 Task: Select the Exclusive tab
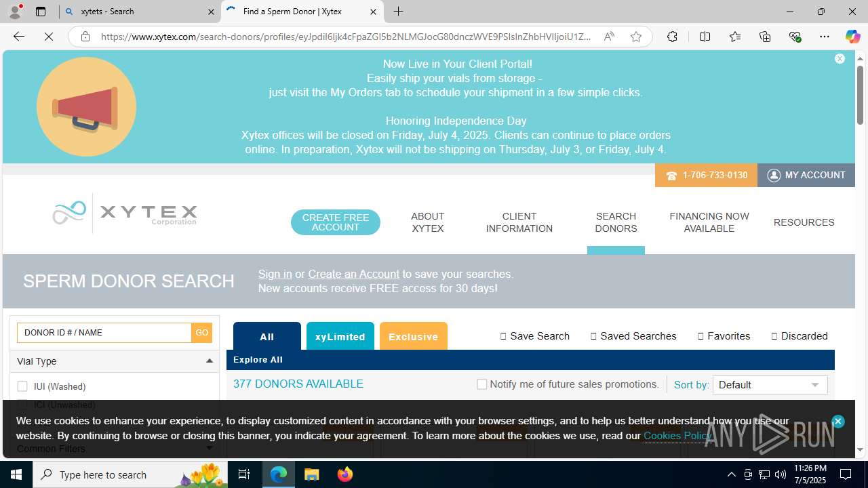coord(414,336)
